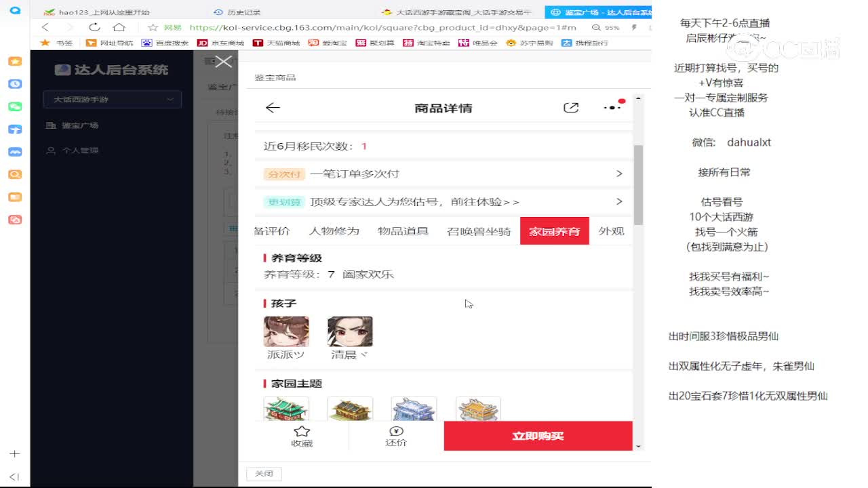Switch to 历史记录 browser tab
868x488 pixels.
[x=237, y=12]
